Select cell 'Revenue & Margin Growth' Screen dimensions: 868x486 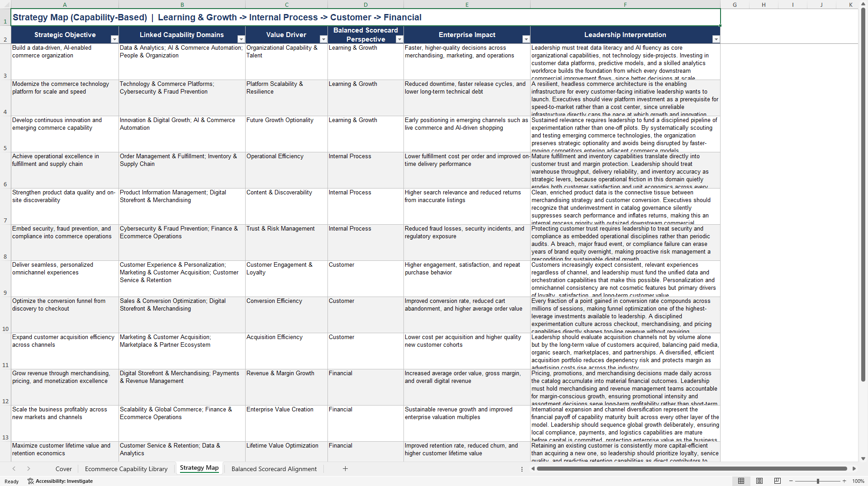point(287,387)
